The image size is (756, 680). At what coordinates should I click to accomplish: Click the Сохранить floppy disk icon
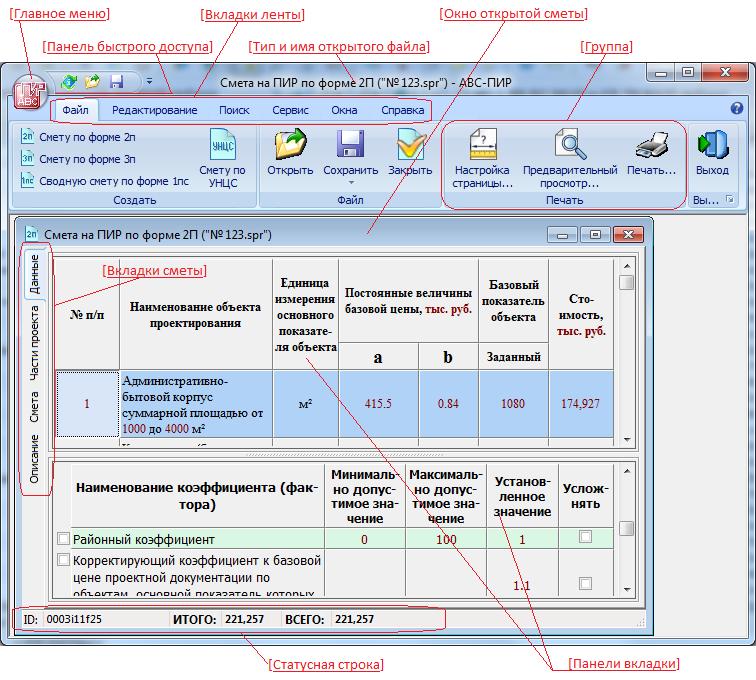point(351,144)
